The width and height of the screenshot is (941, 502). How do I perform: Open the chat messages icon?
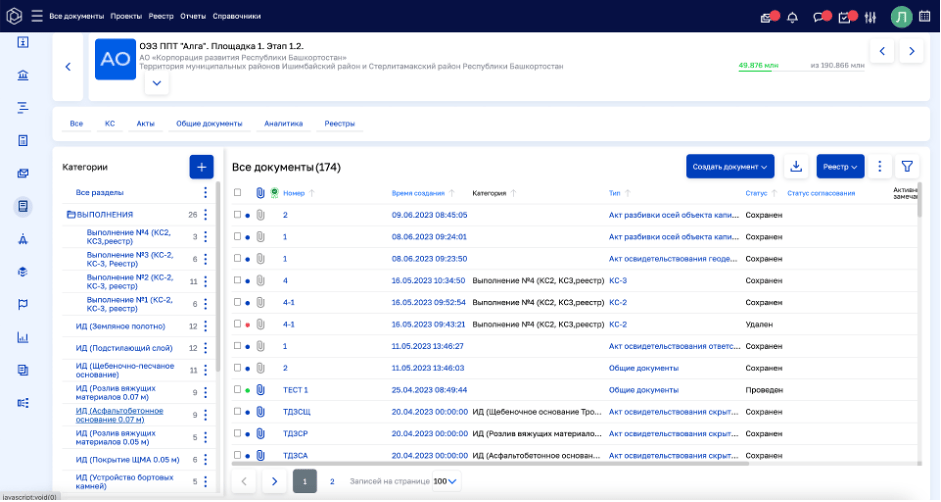[819, 17]
